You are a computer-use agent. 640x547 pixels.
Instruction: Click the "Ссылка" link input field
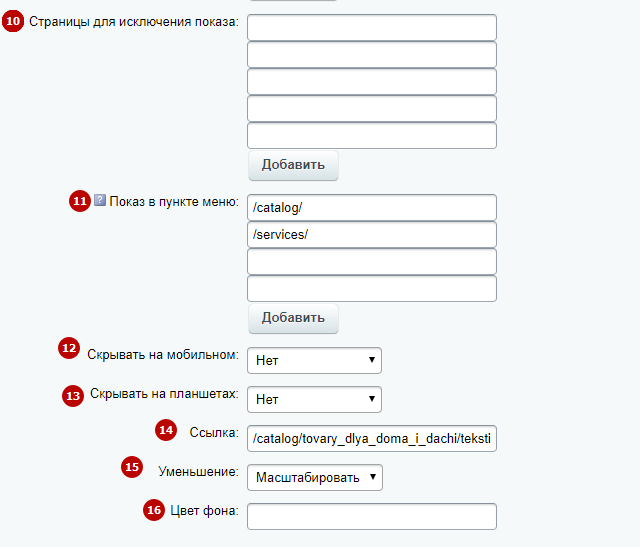[x=372, y=438]
